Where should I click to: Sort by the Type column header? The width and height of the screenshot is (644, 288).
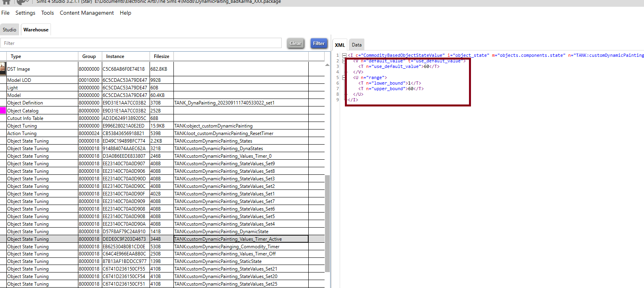click(x=43, y=56)
